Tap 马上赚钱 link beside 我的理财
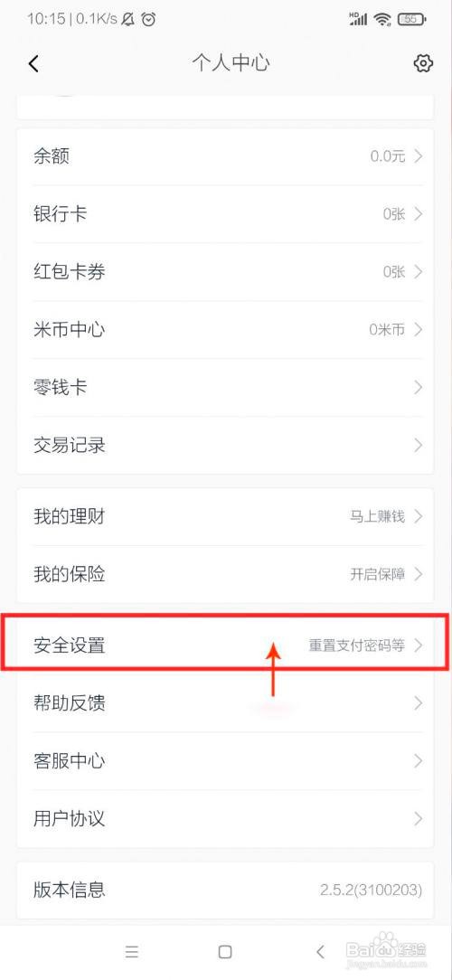This screenshot has height=980, width=452. click(x=377, y=517)
